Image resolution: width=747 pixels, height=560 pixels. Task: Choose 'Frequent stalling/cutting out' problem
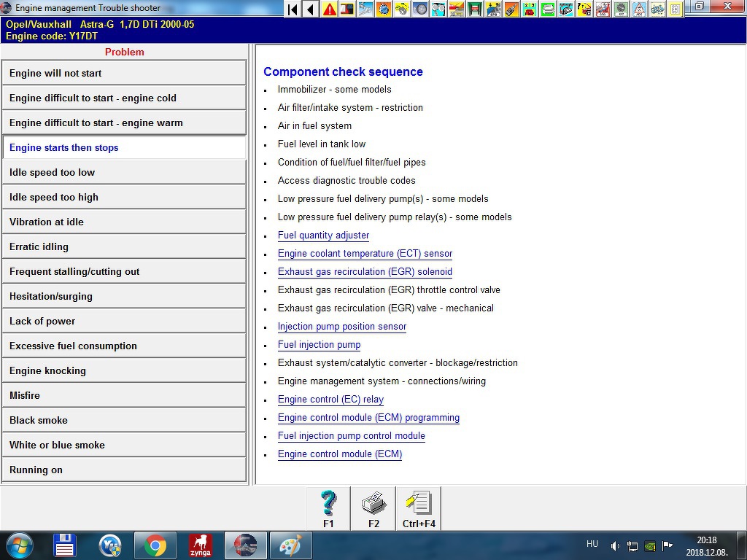tap(124, 271)
